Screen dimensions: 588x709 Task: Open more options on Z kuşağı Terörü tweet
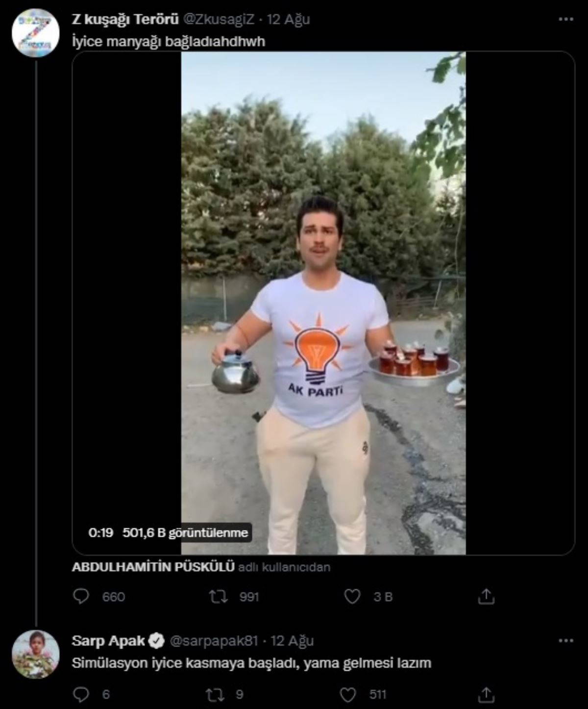point(565,19)
